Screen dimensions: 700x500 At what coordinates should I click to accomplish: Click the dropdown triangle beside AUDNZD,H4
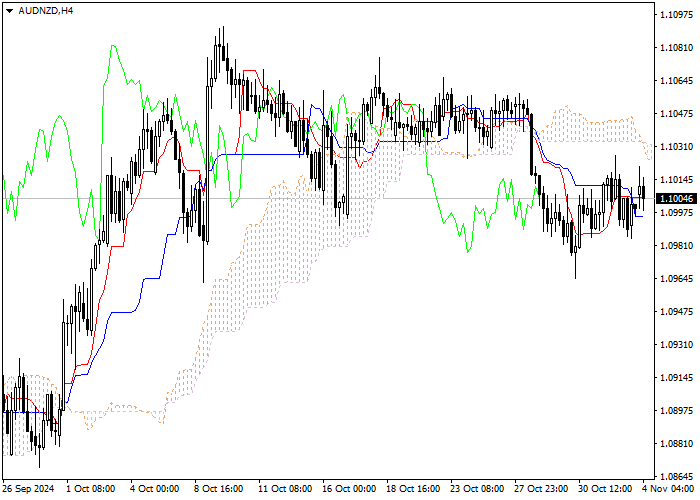click(x=9, y=11)
